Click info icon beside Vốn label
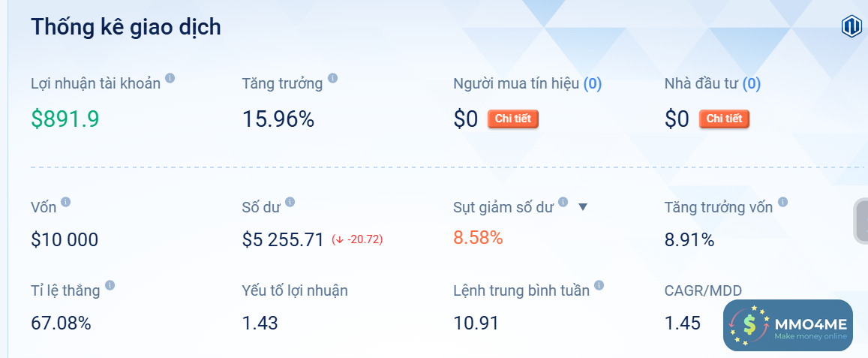Viewport: 868px width, 358px height. click(66, 202)
